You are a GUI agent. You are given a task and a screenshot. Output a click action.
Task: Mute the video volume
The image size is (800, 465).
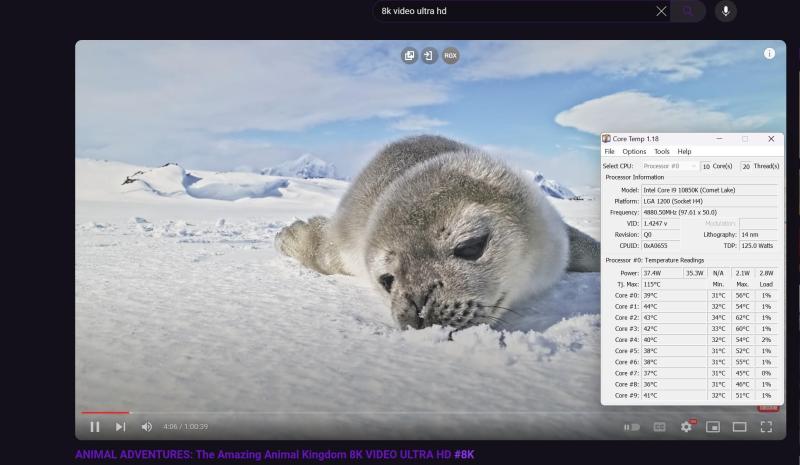pos(147,427)
